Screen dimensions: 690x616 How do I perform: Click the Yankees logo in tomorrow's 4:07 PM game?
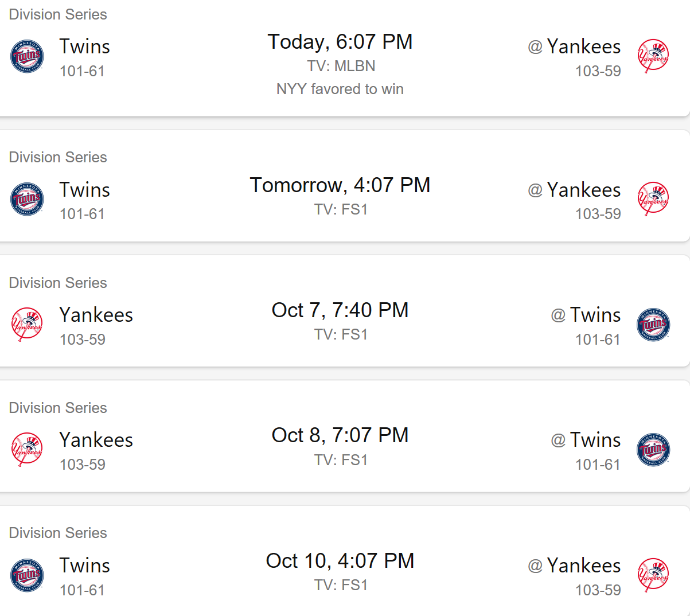click(653, 199)
